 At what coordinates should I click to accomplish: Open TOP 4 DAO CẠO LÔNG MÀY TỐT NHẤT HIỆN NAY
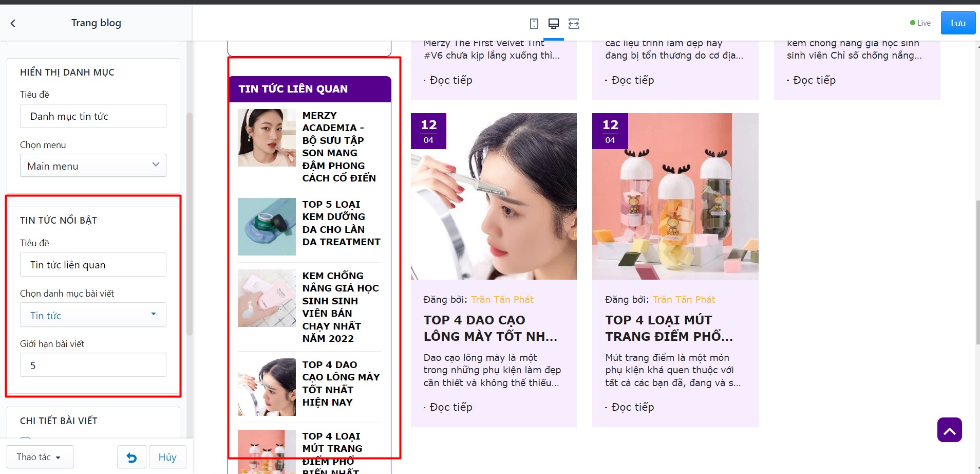click(341, 384)
